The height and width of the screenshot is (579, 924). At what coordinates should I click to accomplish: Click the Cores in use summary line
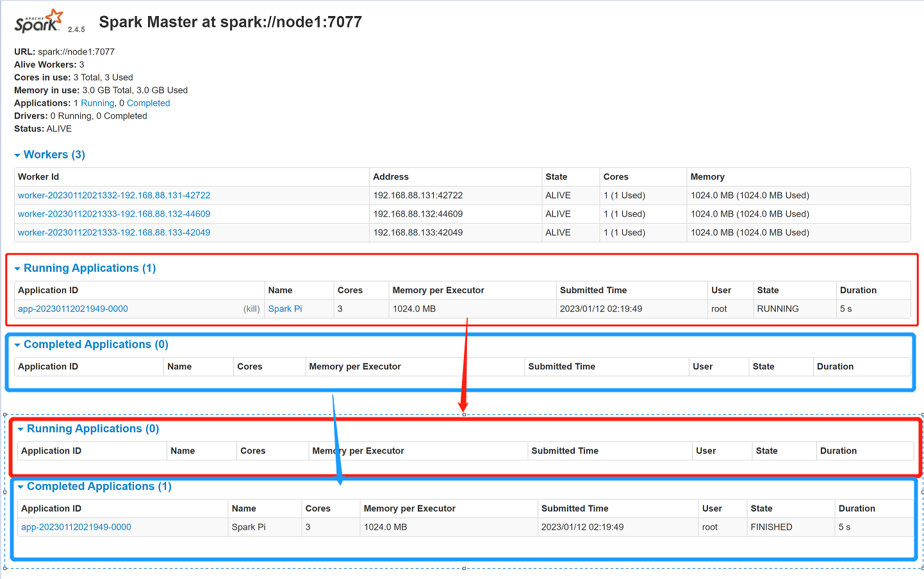click(x=74, y=78)
